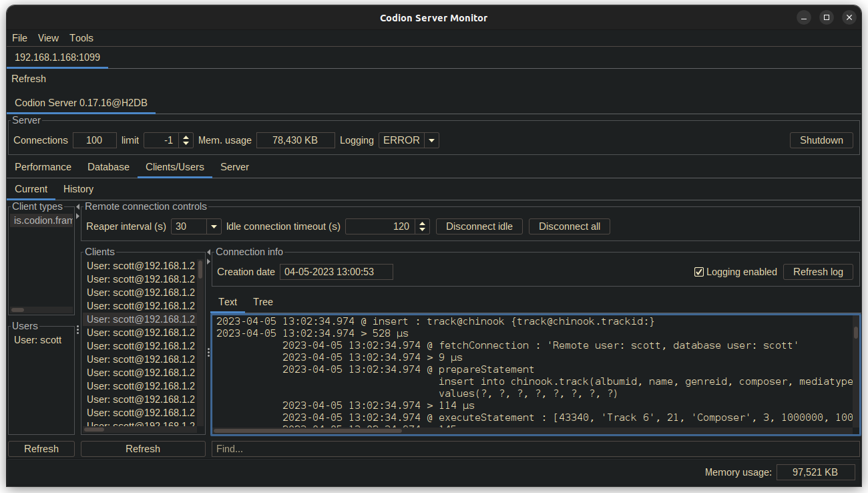Click the Disconnect idle button
Screen dimensions: 868x493
point(479,226)
